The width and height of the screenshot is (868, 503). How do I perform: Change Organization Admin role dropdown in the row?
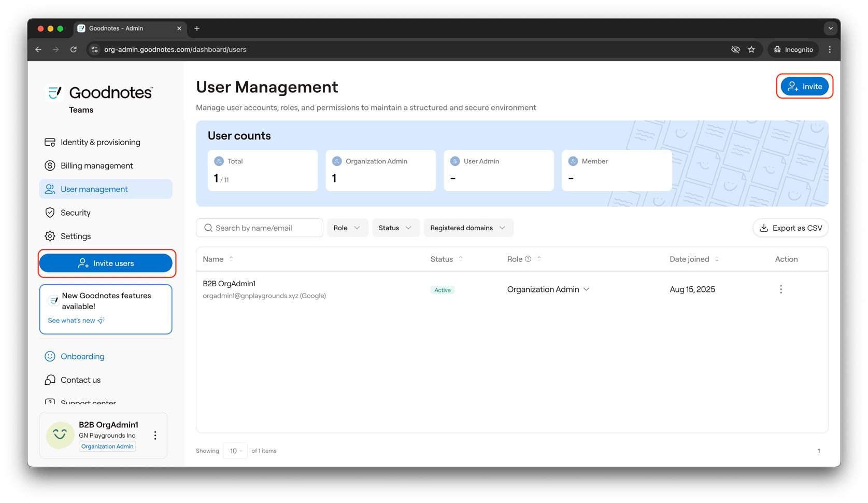(548, 289)
